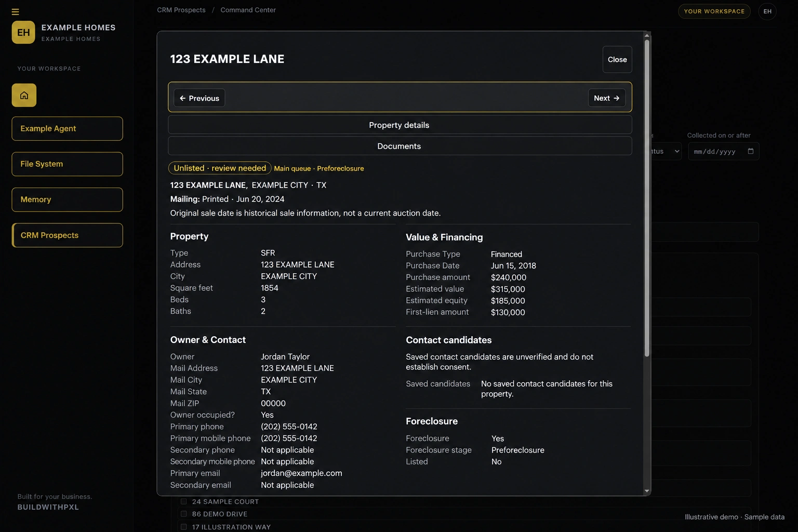Click the Foreclosure stage value Preforeclosure
The image size is (798, 532).
[518, 450]
